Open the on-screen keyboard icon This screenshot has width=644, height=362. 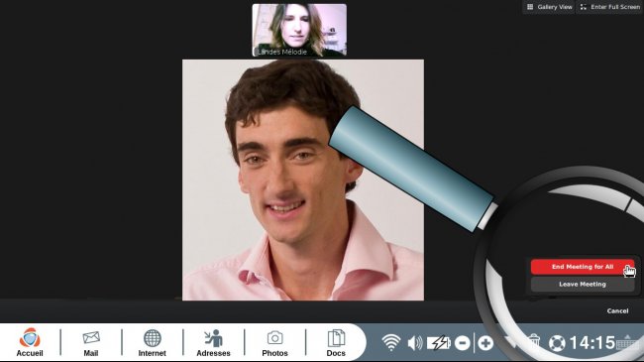point(627,342)
